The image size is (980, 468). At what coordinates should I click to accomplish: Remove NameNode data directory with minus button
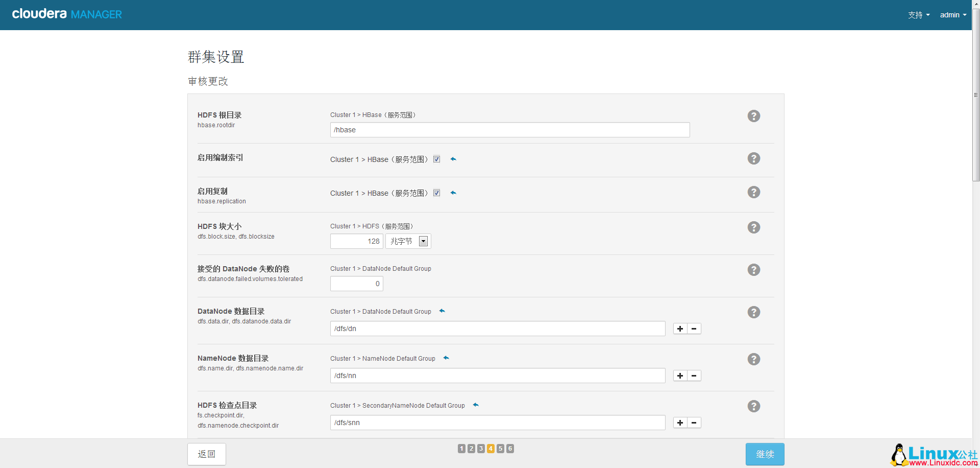pos(694,376)
